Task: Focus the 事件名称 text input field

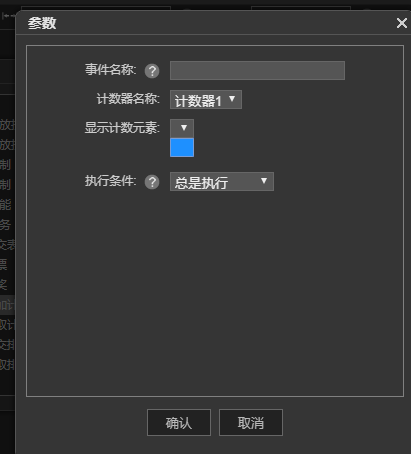Action: 257,70
